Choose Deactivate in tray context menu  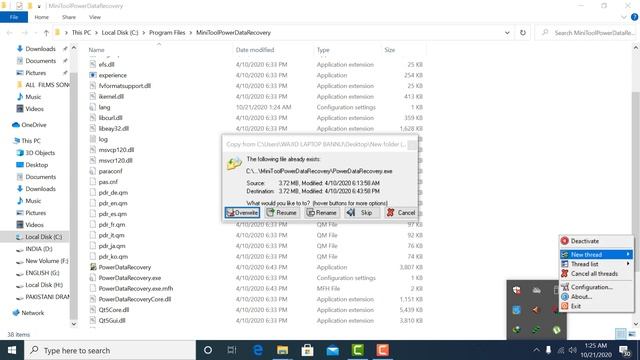point(596,241)
